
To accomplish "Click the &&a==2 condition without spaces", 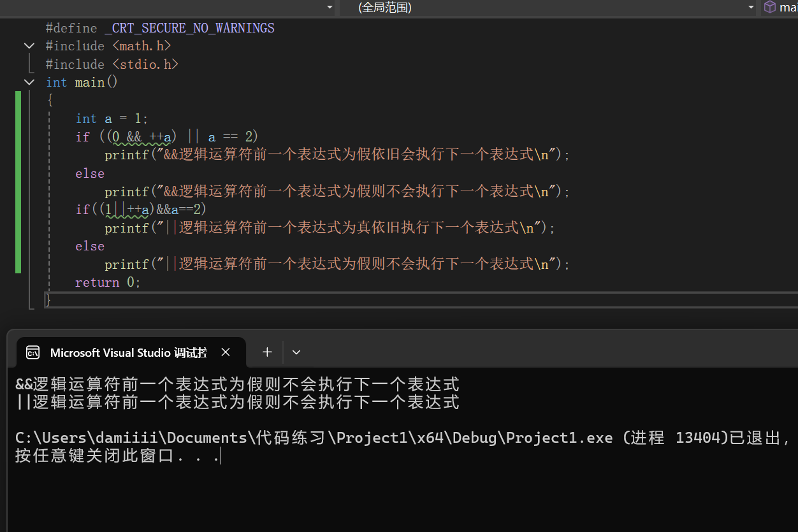I will tap(178, 210).
